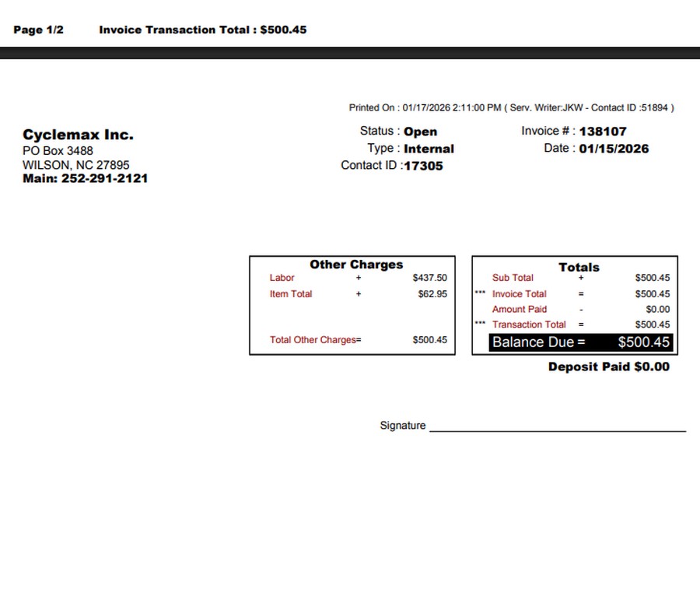Select the Balance Due amount $500.45
Viewport: 700px width, 607px height.
point(643,342)
